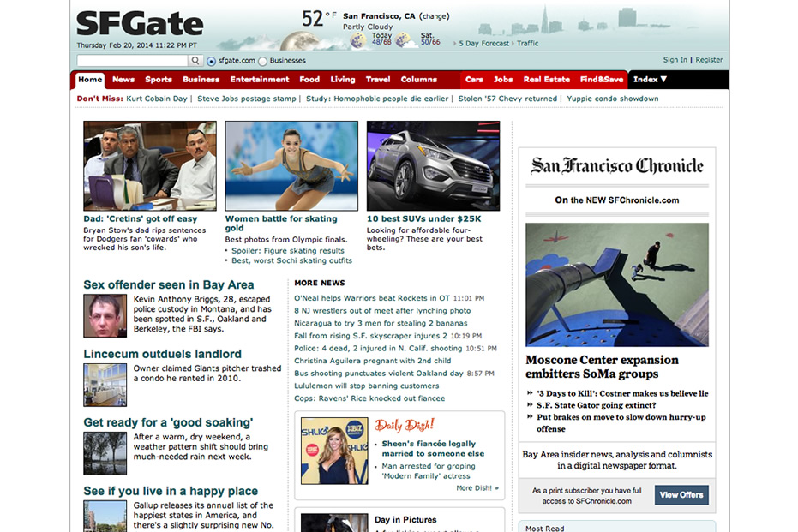The image size is (798, 532).
Task: Click the SFGate logo
Action: click(140, 24)
